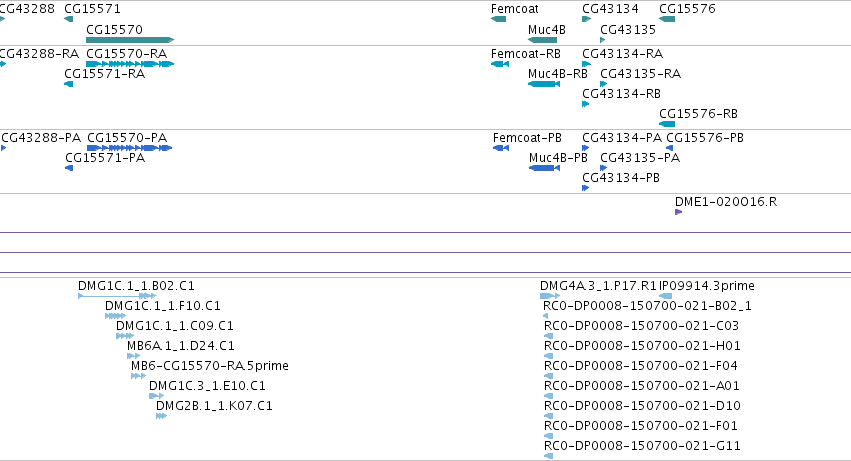
Task: Click the CG43288-RA transcript label
Action: 39,54
